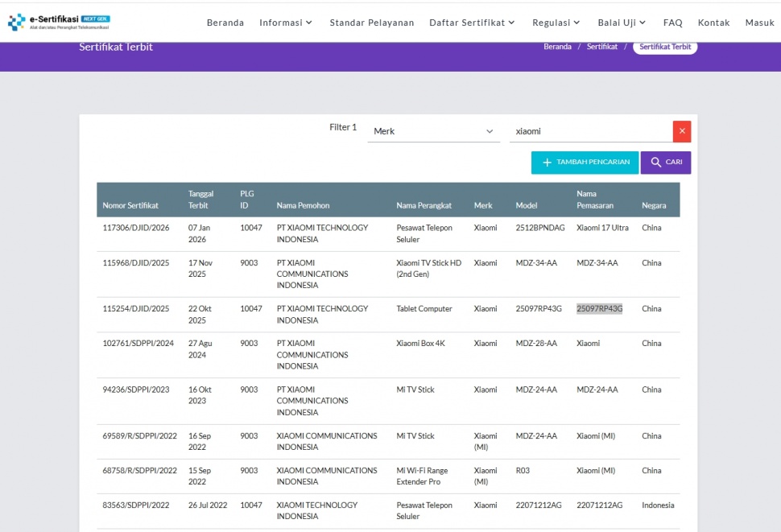Image resolution: width=781 pixels, height=532 pixels.
Task: Click the TAMBAH PENCARIAN button
Action: 585,163
